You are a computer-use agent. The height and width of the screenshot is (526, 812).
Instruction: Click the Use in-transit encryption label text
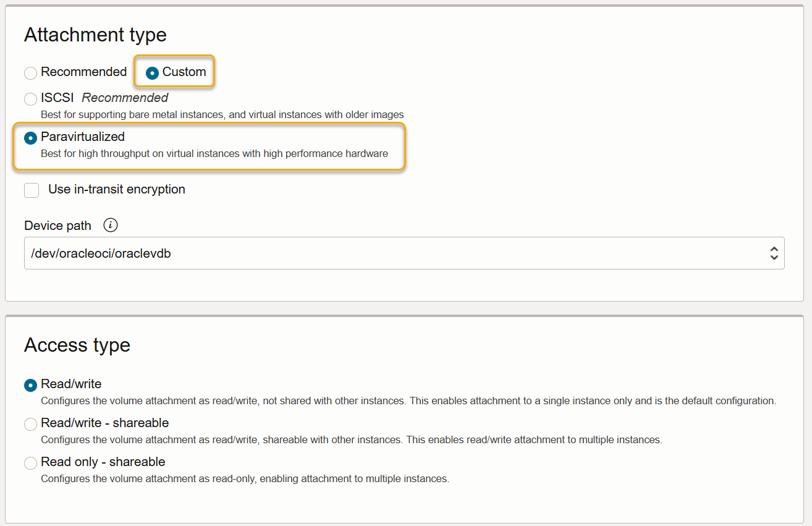117,189
